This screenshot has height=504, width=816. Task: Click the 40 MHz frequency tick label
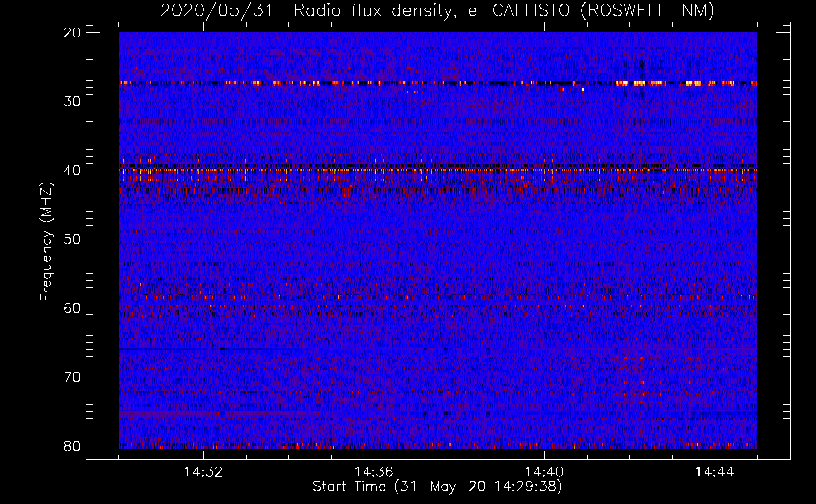click(x=73, y=170)
